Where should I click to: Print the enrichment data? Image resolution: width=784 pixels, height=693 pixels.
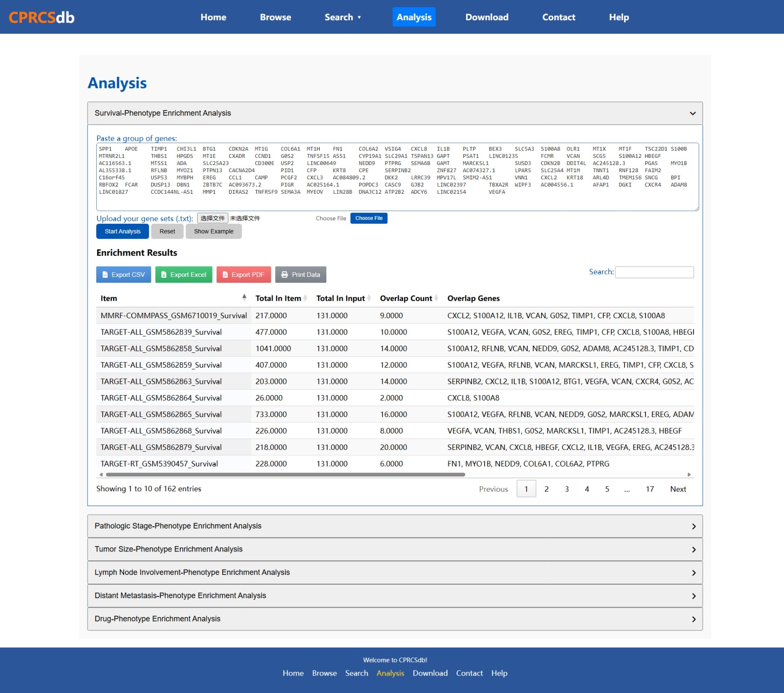click(x=300, y=274)
